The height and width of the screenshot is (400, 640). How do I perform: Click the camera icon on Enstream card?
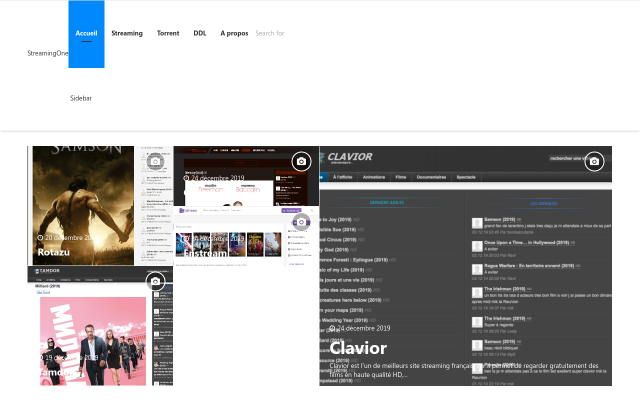[x=301, y=222]
